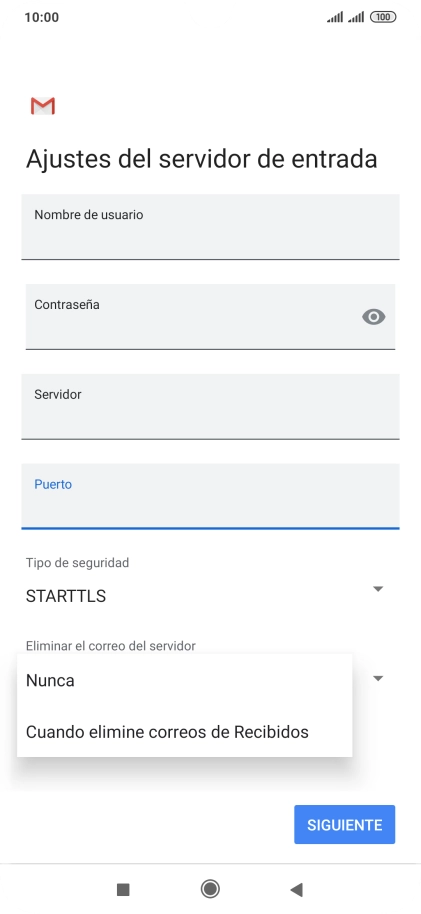Image resolution: width=421 pixels, height=914 pixels.
Task: Select the Servidor text field
Action: click(x=210, y=406)
